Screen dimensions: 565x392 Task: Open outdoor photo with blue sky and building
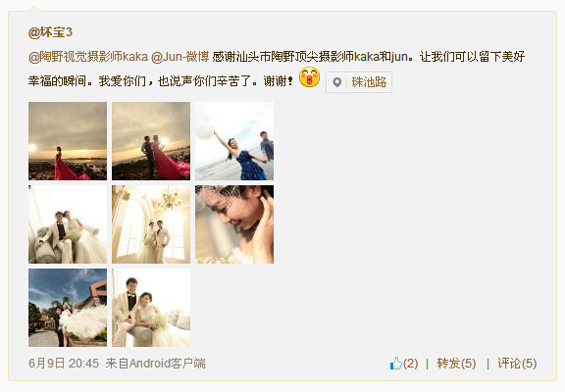[68, 308]
